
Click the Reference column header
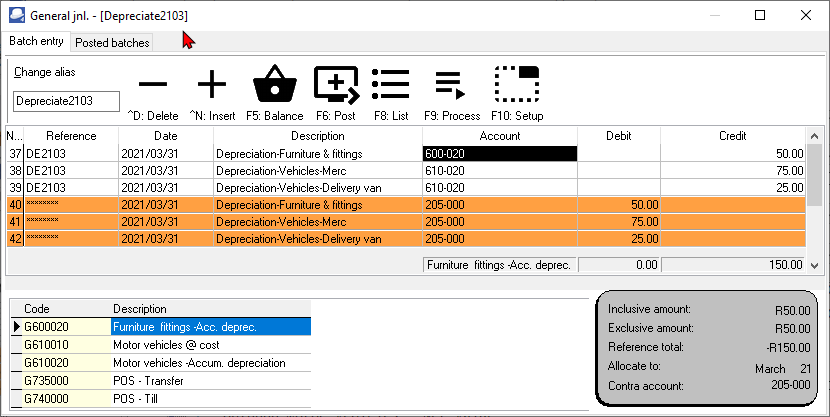tap(71, 136)
